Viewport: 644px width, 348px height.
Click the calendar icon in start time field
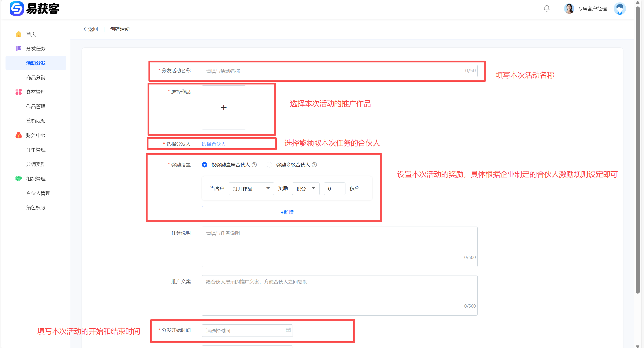pyautogui.click(x=288, y=330)
